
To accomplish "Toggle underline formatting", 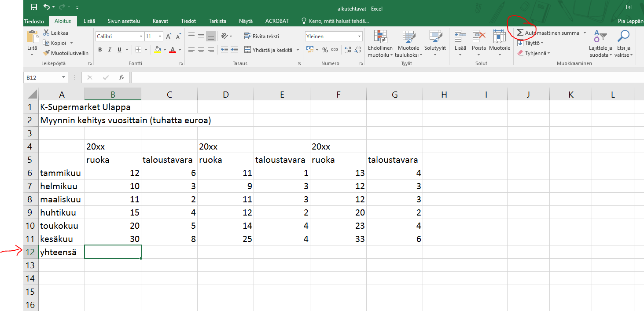I will click(119, 50).
